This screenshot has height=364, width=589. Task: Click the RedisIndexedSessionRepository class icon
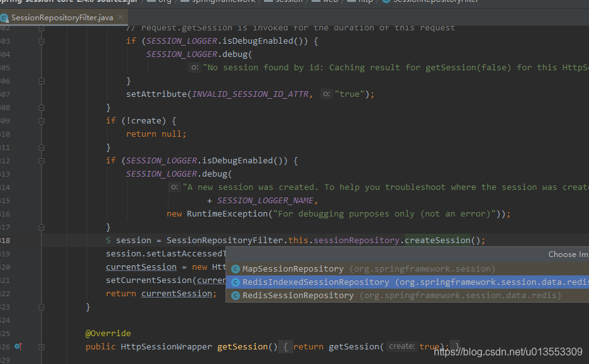pos(236,282)
